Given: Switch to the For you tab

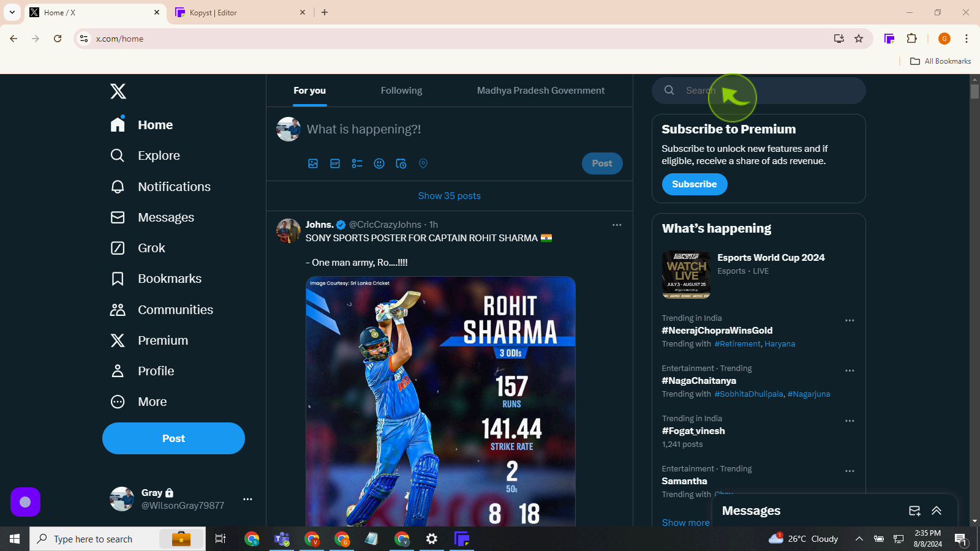Looking at the screenshot, I should [310, 91].
